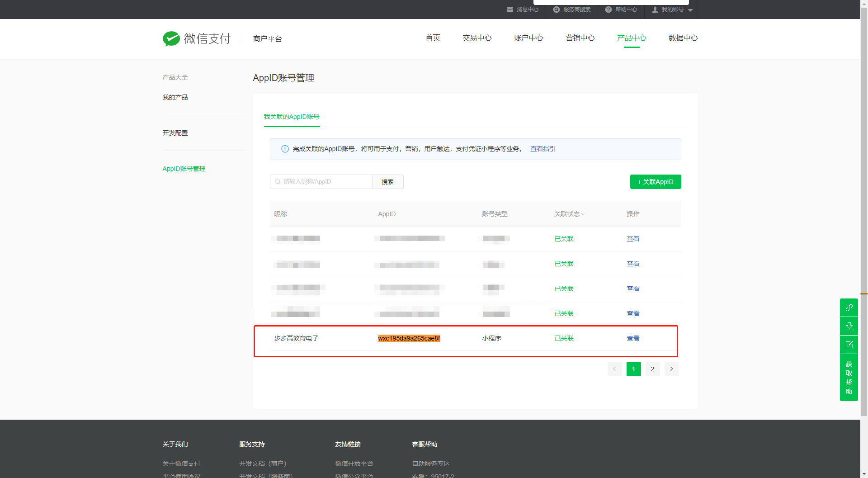
Task: Click the 客服帮助 footer heading
Action: [x=425, y=444]
